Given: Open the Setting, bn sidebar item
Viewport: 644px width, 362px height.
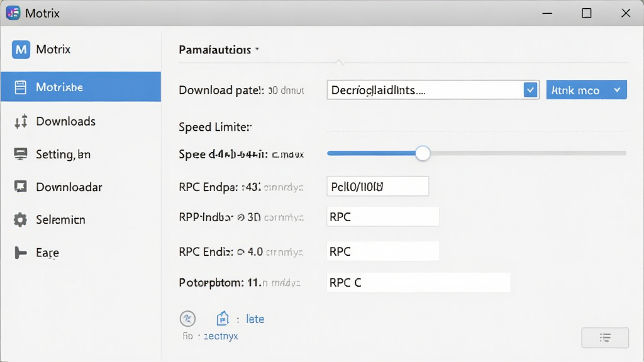Looking at the screenshot, I should 80,155.
